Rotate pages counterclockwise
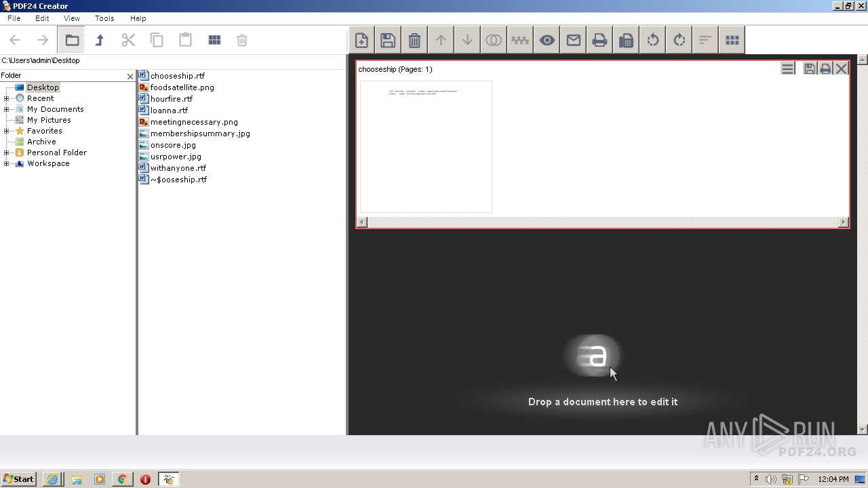Image resolution: width=868 pixels, height=488 pixels. [x=652, y=40]
